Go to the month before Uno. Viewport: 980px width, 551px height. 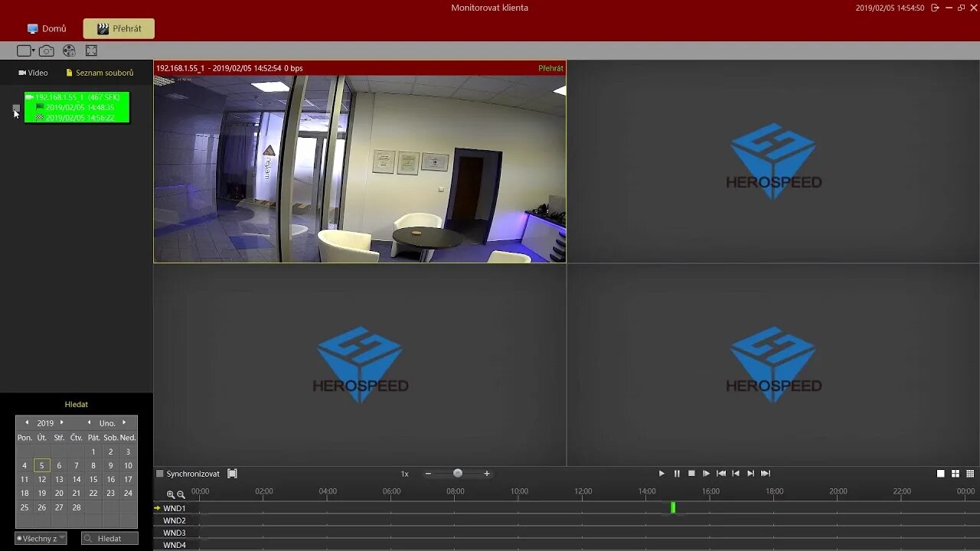89,422
